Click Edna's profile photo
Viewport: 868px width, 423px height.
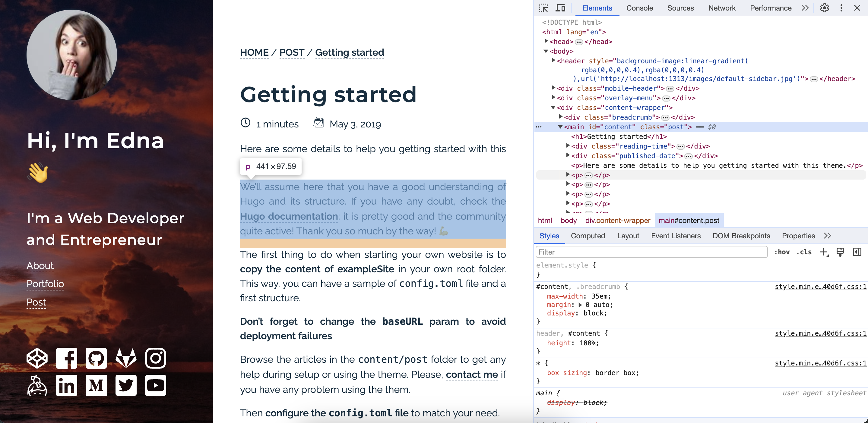click(72, 55)
